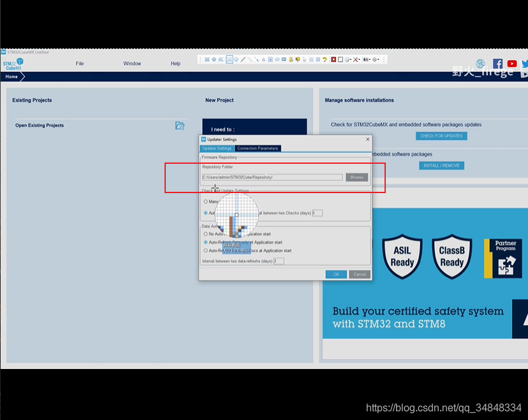Image resolution: width=528 pixels, height=420 pixels.
Task: Click the 'I need to :' heading
Action: click(223, 129)
